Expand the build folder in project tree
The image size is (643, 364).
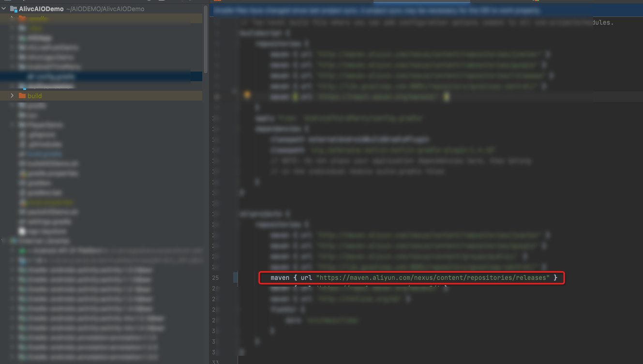pos(12,96)
